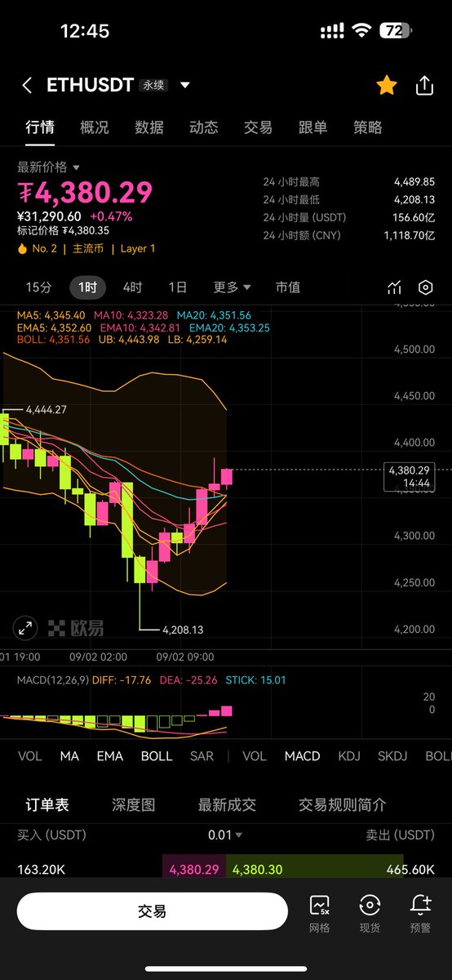452x980 pixels.
Task: Open the 深度图 tab
Action: click(133, 804)
